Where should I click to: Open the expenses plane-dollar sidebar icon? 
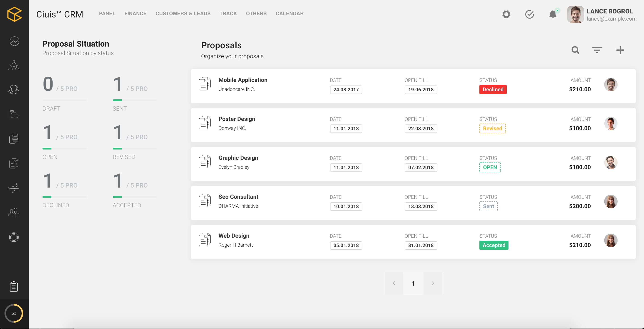point(14,188)
